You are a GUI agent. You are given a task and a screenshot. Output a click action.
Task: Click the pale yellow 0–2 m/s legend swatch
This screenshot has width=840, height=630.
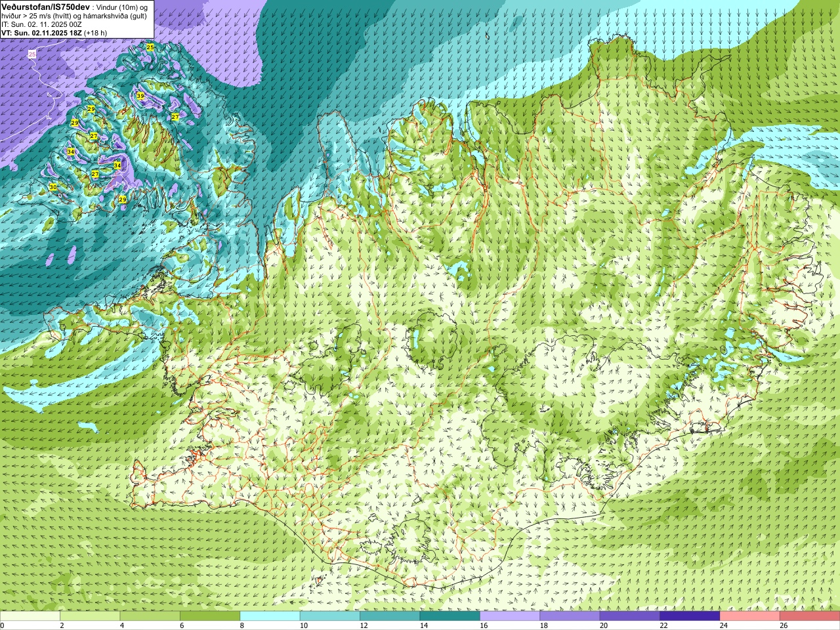pyautogui.click(x=30, y=616)
